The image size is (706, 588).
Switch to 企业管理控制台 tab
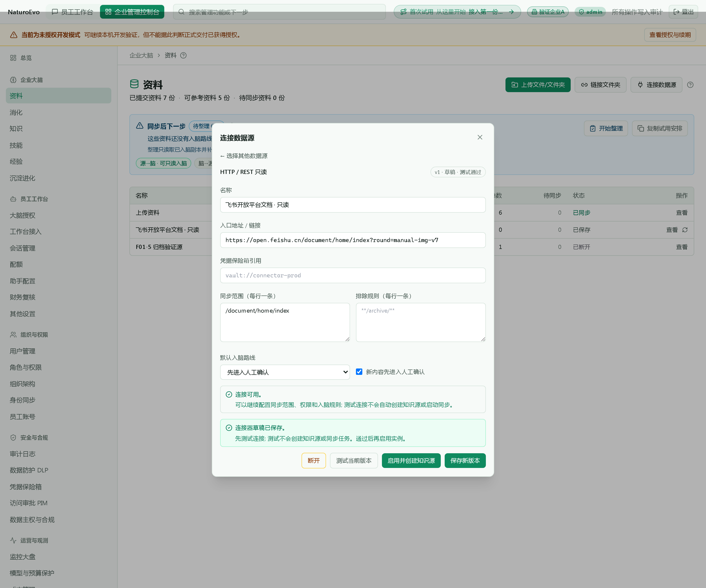point(132,12)
